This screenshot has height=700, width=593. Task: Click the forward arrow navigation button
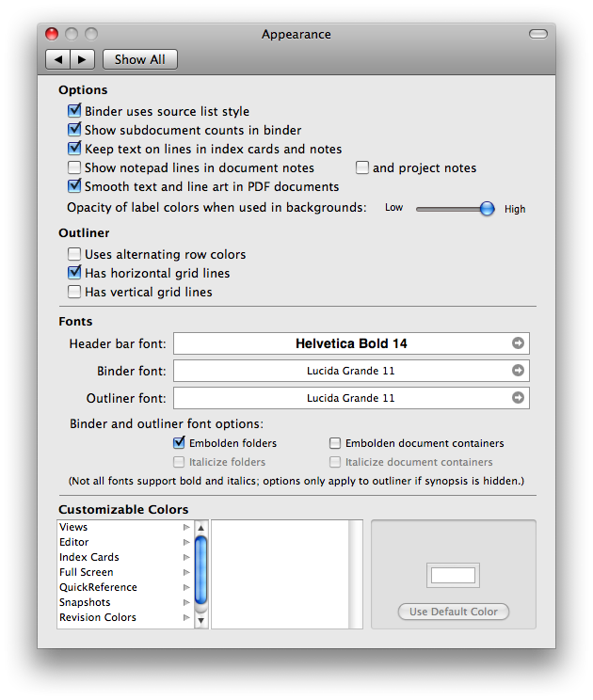click(82, 59)
